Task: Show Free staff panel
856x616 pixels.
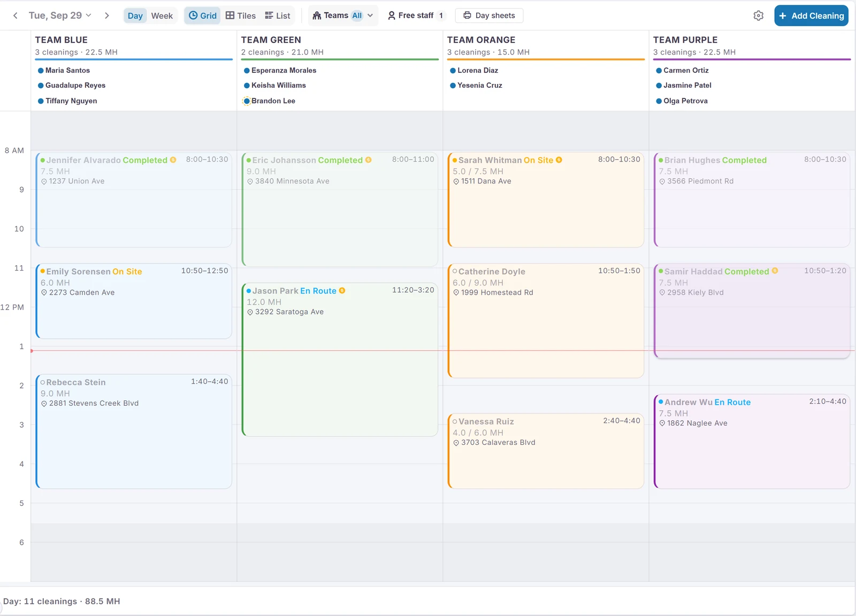Action: [416, 16]
